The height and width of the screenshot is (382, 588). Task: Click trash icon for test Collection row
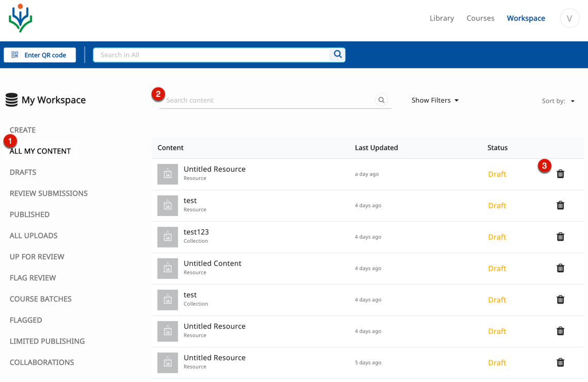[x=560, y=300]
